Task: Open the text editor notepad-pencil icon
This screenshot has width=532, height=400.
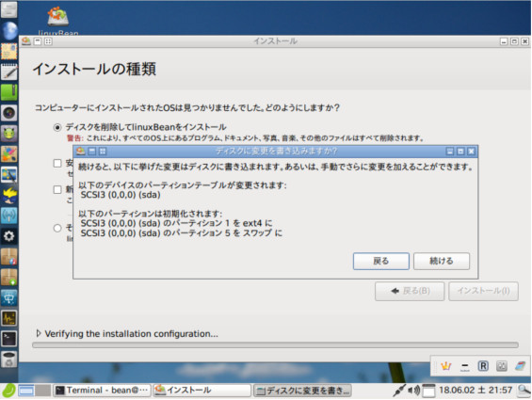Action: (8, 72)
